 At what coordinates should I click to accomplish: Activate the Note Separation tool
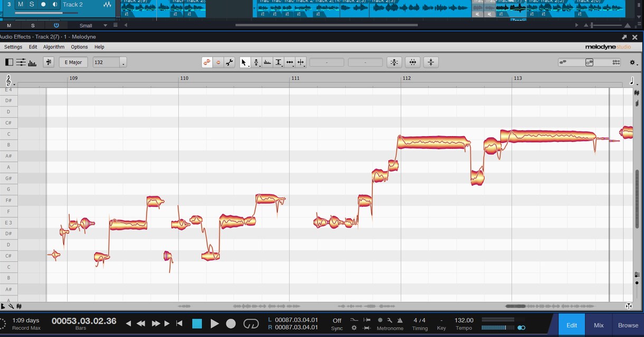[301, 62]
